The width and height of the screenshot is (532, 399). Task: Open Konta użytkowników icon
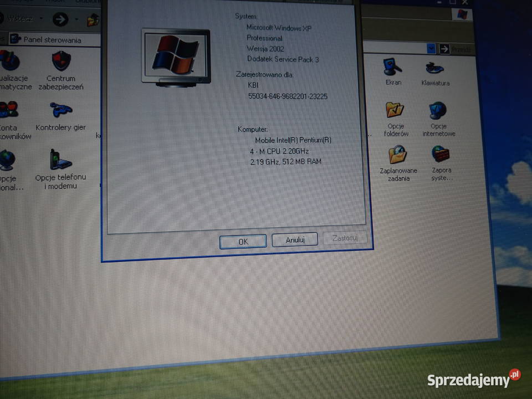click(8, 110)
